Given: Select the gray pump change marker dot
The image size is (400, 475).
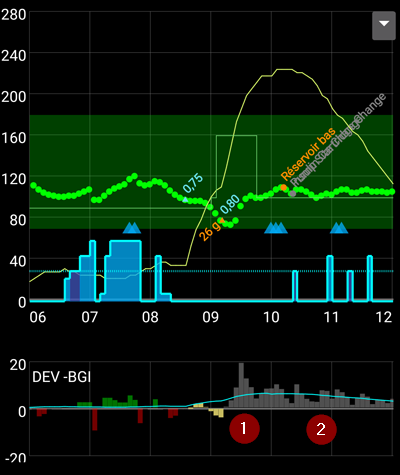Looking at the screenshot, I should click(293, 193).
